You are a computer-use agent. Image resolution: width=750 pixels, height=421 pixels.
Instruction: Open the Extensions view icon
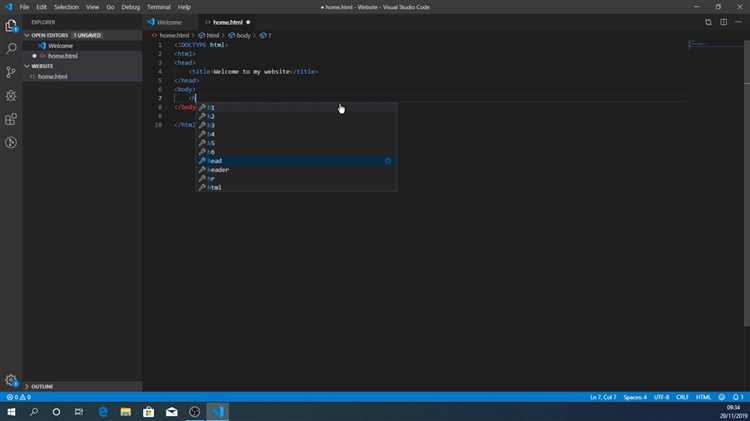click(11, 119)
